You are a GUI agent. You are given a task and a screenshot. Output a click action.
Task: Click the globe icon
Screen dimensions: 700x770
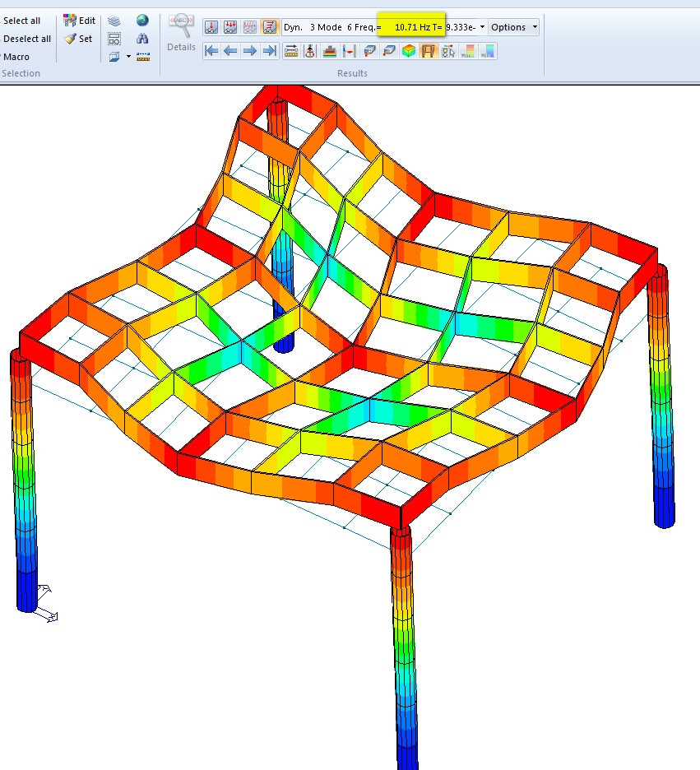coord(142,20)
